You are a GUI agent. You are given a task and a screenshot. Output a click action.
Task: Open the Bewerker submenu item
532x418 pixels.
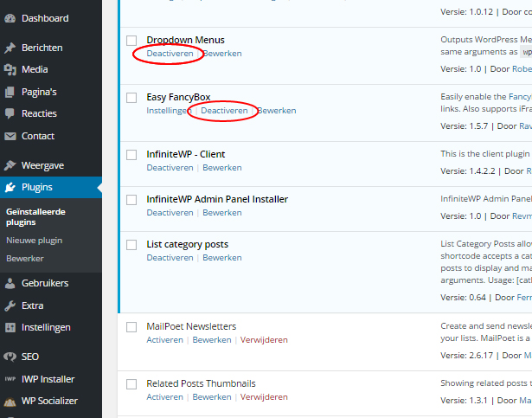point(25,259)
